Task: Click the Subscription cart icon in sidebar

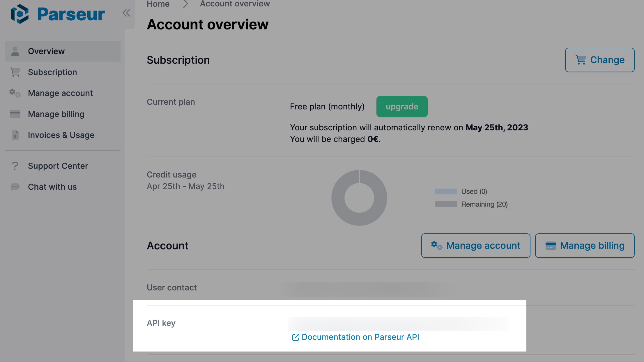Action: click(x=15, y=72)
